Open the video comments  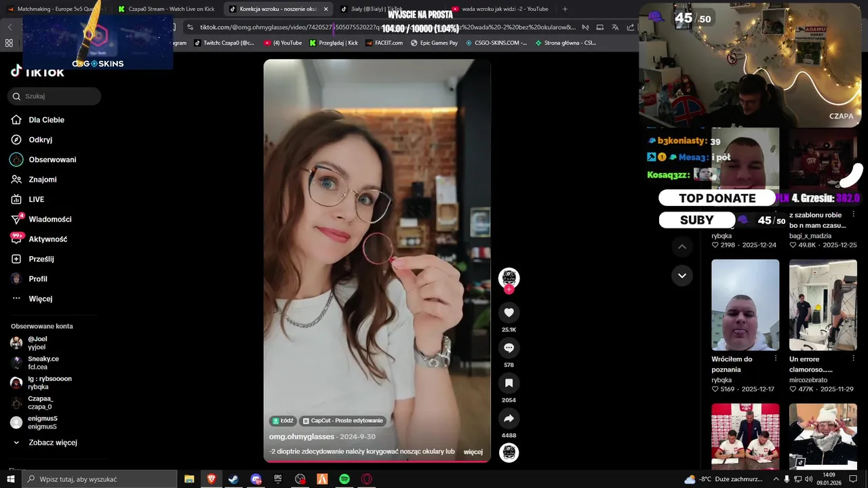point(509,348)
